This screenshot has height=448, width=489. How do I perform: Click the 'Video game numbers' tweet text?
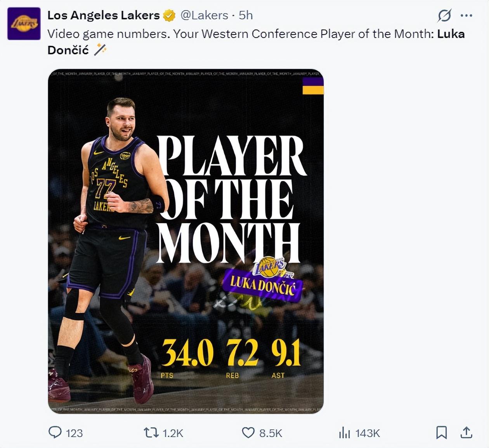coord(194,34)
